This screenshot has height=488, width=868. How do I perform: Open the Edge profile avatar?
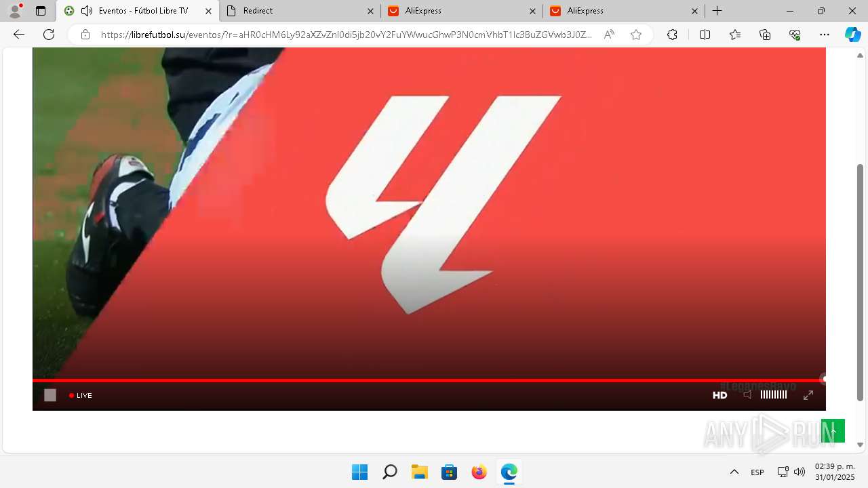coord(15,11)
